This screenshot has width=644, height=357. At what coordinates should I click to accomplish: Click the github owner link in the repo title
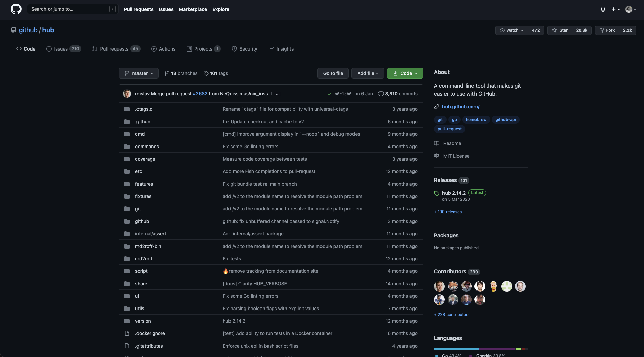point(28,30)
